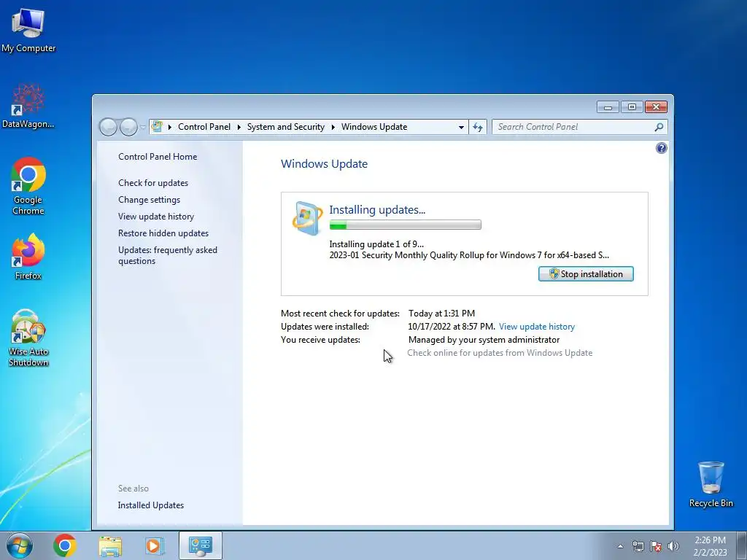Click the Back navigation arrow

108,127
